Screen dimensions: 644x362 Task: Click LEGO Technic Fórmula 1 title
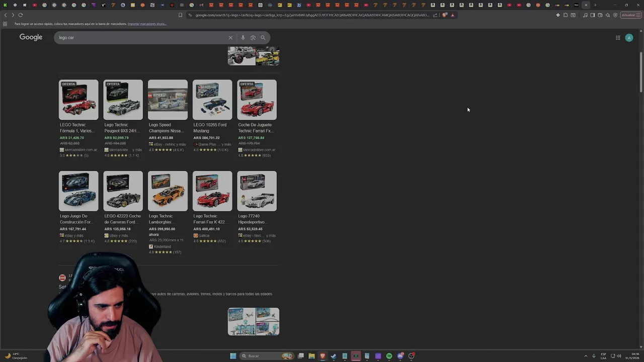pos(77,128)
